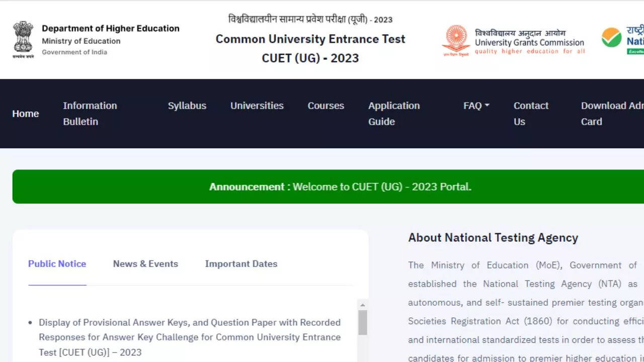Click the Common University Entrance Test title
Screen dimensions: 644x362
(x=310, y=39)
